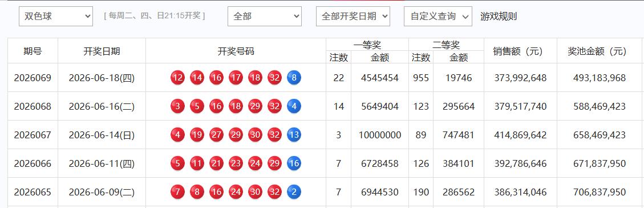
Task: Click red ball 12 in issue 2026069
Action: tap(177, 78)
